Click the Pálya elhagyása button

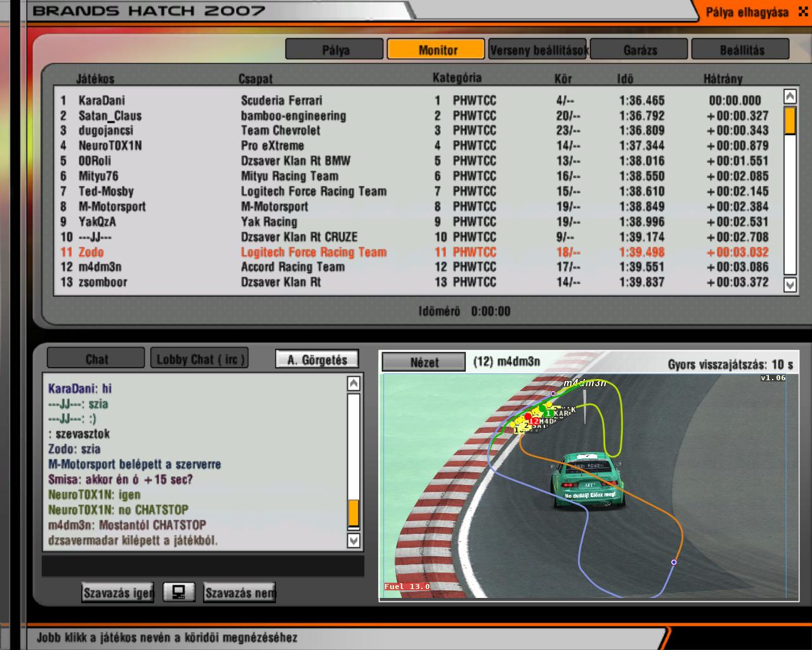tap(747, 12)
